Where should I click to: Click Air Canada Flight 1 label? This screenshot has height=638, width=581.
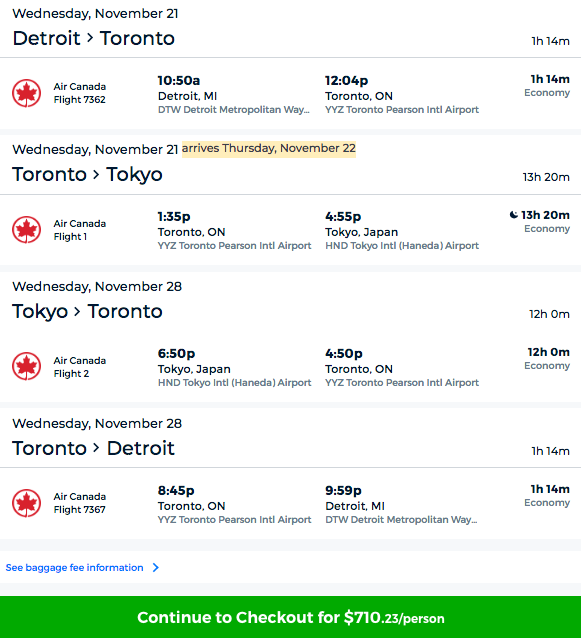(x=80, y=230)
